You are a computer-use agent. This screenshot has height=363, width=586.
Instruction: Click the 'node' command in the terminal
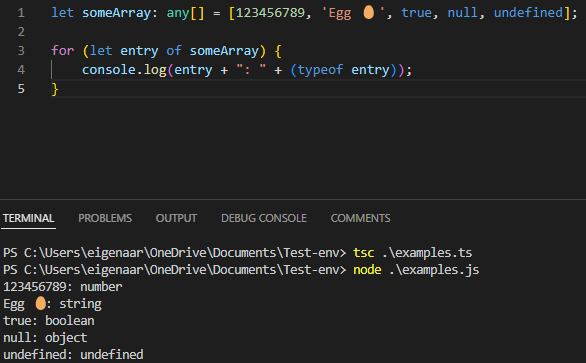pyautogui.click(x=367, y=270)
